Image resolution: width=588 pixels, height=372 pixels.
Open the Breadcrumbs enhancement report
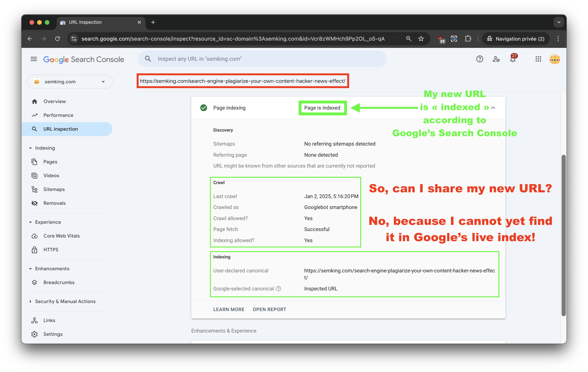click(67, 283)
